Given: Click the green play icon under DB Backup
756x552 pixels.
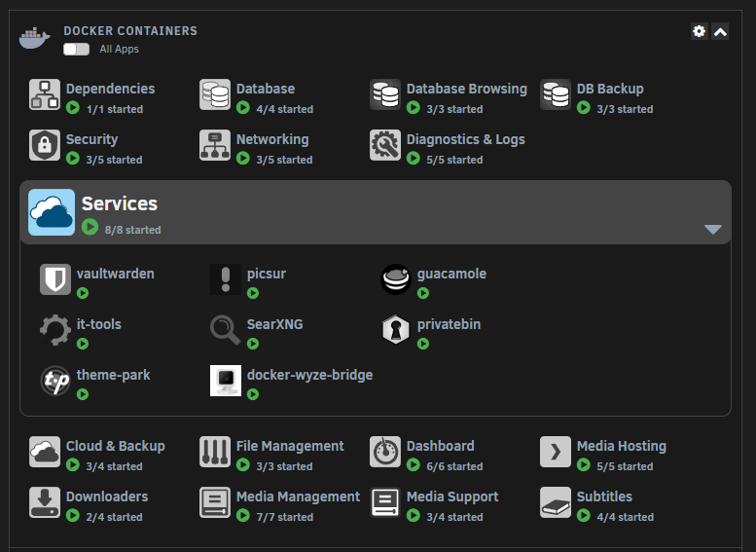Looking at the screenshot, I should [x=584, y=108].
